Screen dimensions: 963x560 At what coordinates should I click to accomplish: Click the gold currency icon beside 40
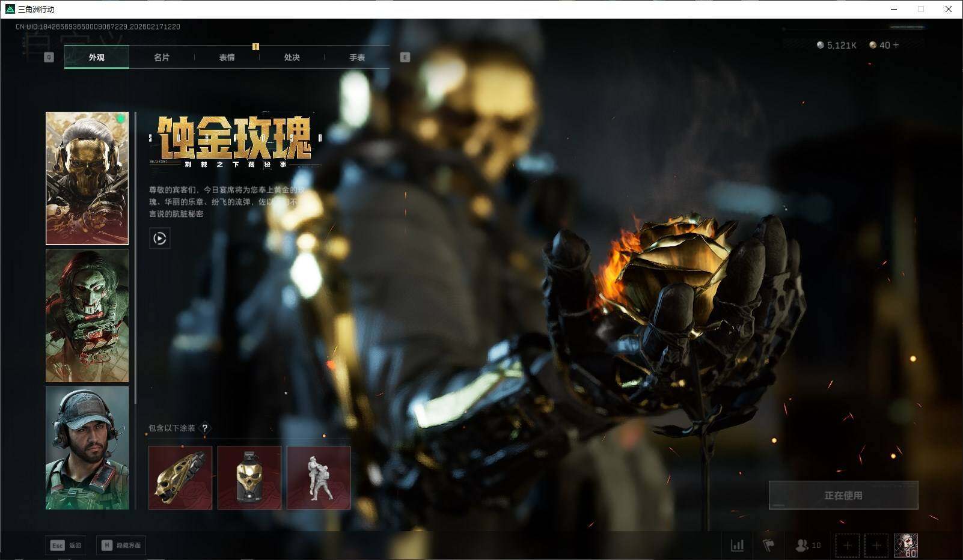click(873, 45)
